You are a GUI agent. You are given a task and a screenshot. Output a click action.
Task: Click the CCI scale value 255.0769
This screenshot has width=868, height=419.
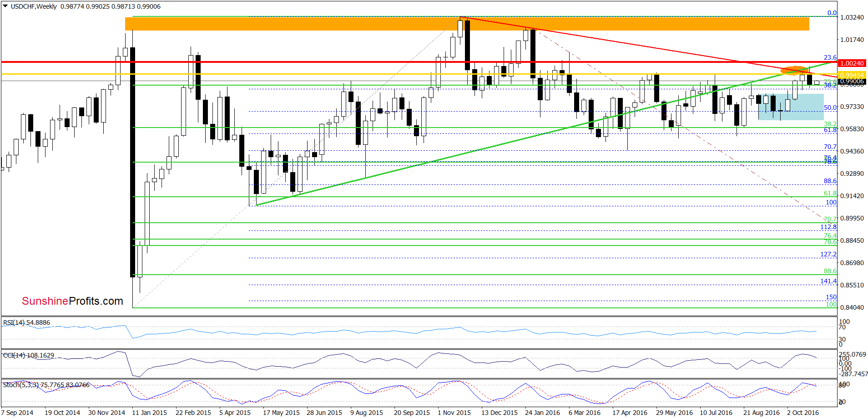tap(853, 354)
